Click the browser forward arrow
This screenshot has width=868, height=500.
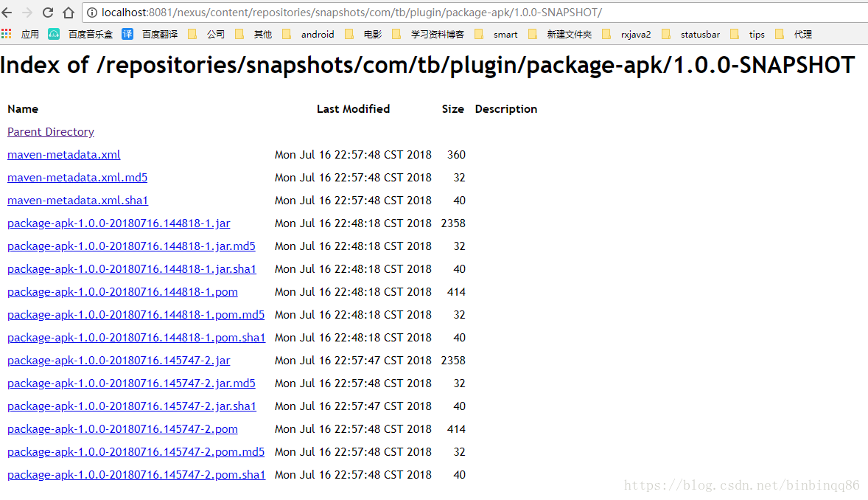(x=27, y=13)
